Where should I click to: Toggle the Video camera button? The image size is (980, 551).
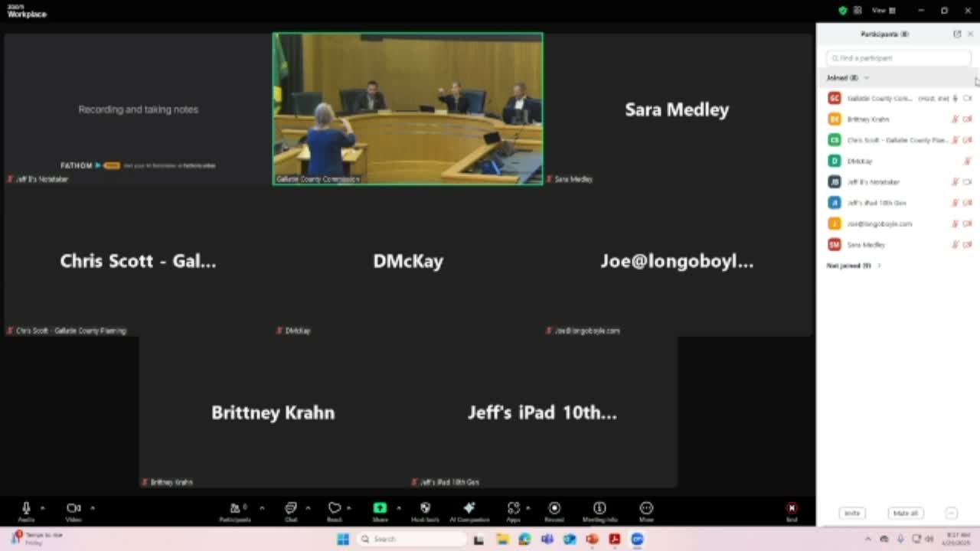coord(73,511)
